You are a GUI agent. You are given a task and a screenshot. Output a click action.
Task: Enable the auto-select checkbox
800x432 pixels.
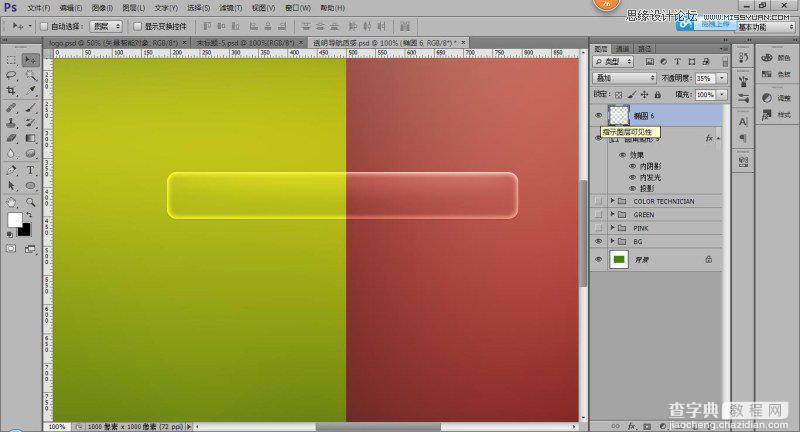[44, 26]
